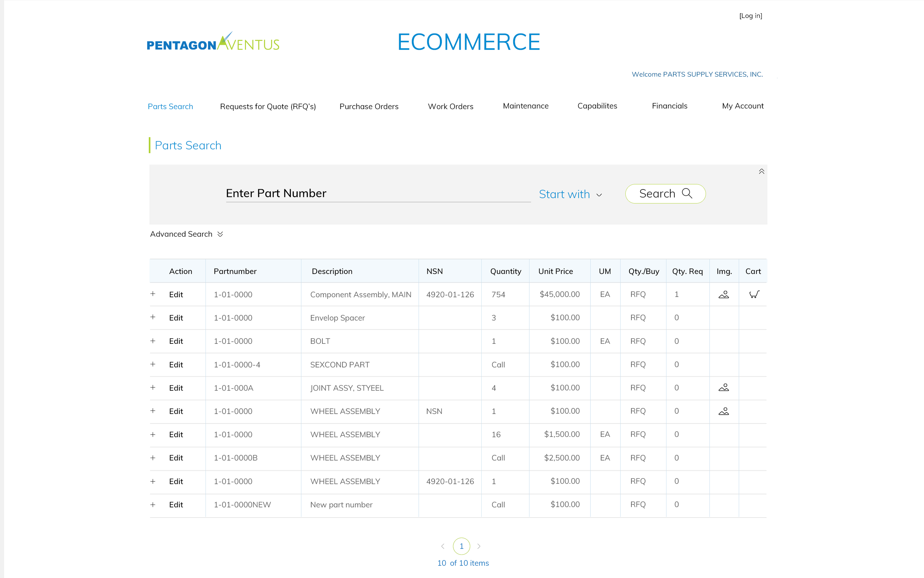Edit the BOLT part

tap(176, 341)
